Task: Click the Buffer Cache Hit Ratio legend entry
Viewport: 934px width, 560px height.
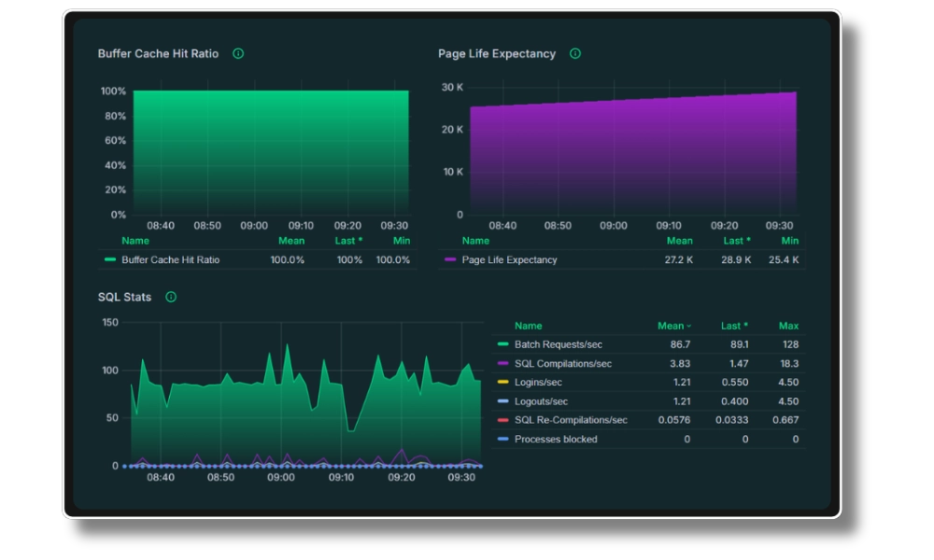Action: (x=170, y=259)
